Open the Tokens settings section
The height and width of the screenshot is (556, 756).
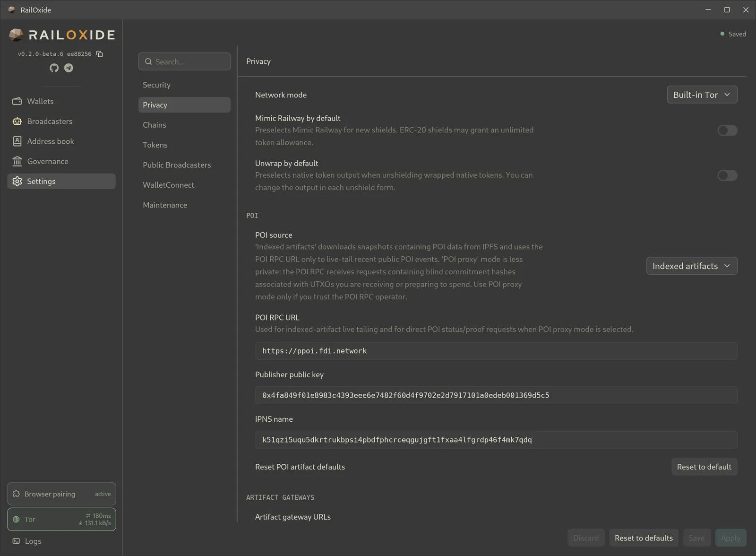184,145
